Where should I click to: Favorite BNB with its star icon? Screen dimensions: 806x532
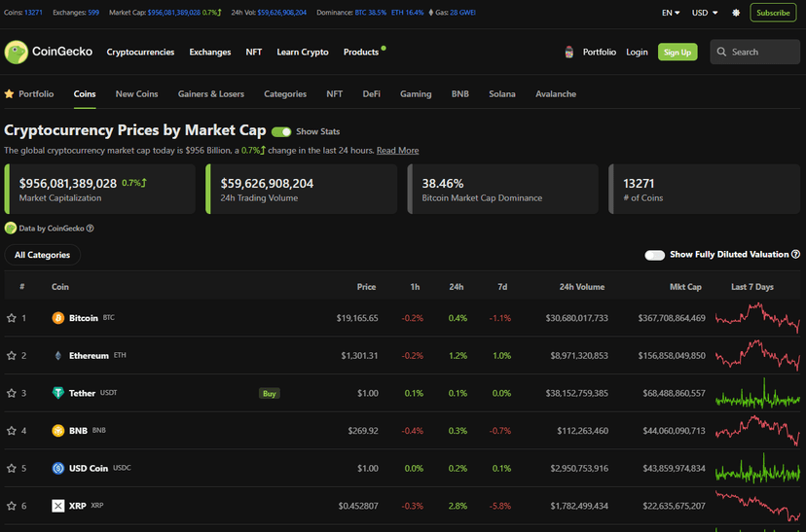12,430
